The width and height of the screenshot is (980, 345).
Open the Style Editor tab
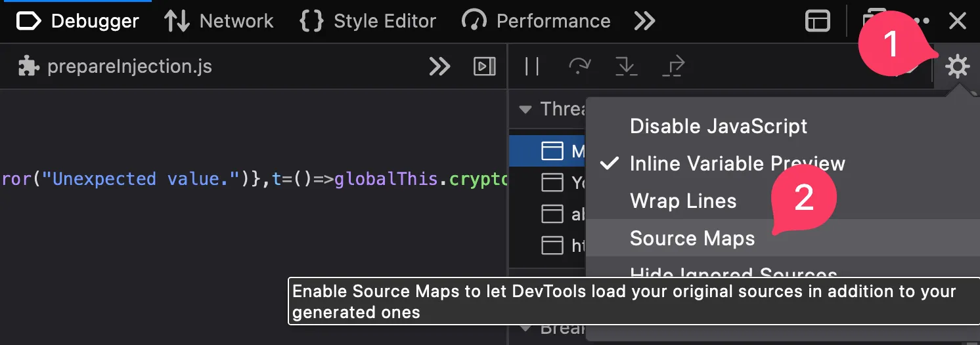[x=368, y=21]
